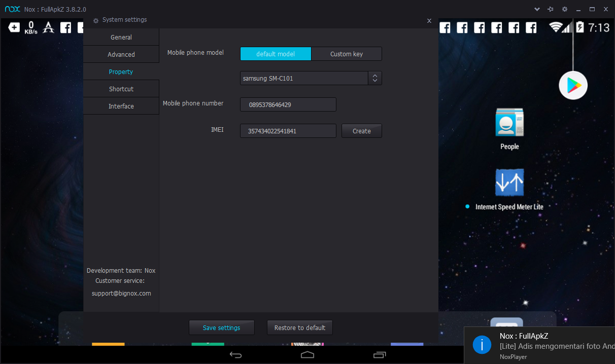Click the IMEI input field

click(288, 131)
